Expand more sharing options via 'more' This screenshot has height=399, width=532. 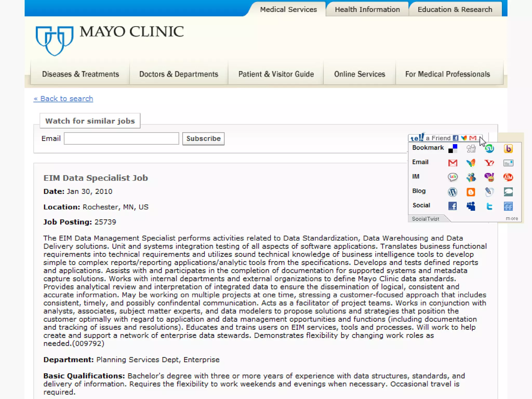pos(511,218)
